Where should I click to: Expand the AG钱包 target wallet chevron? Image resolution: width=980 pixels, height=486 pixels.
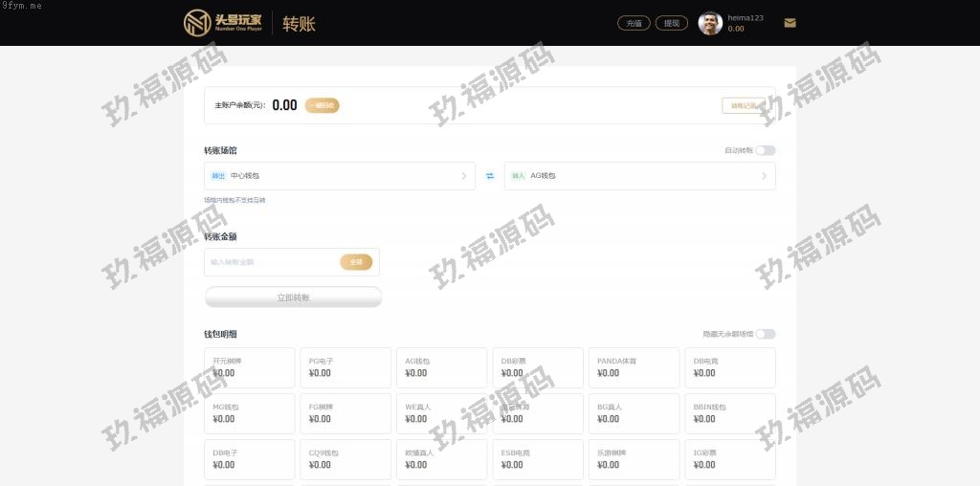tap(764, 176)
